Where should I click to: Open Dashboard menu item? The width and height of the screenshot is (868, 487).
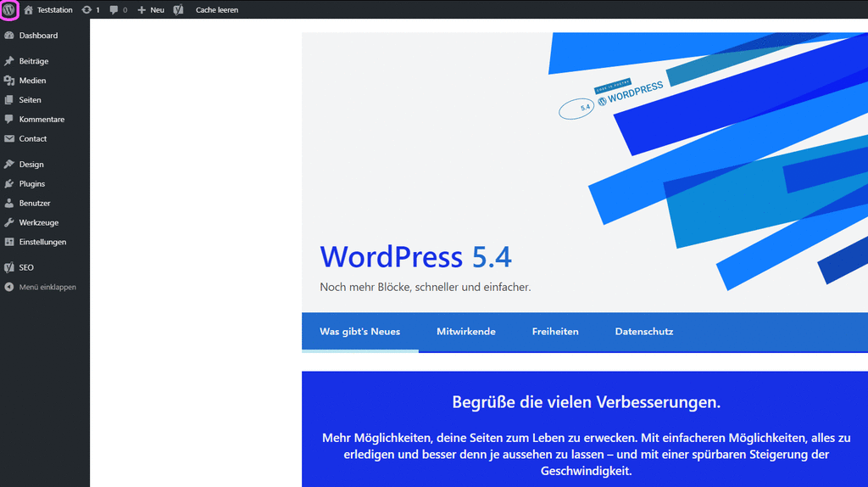[x=38, y=36]
